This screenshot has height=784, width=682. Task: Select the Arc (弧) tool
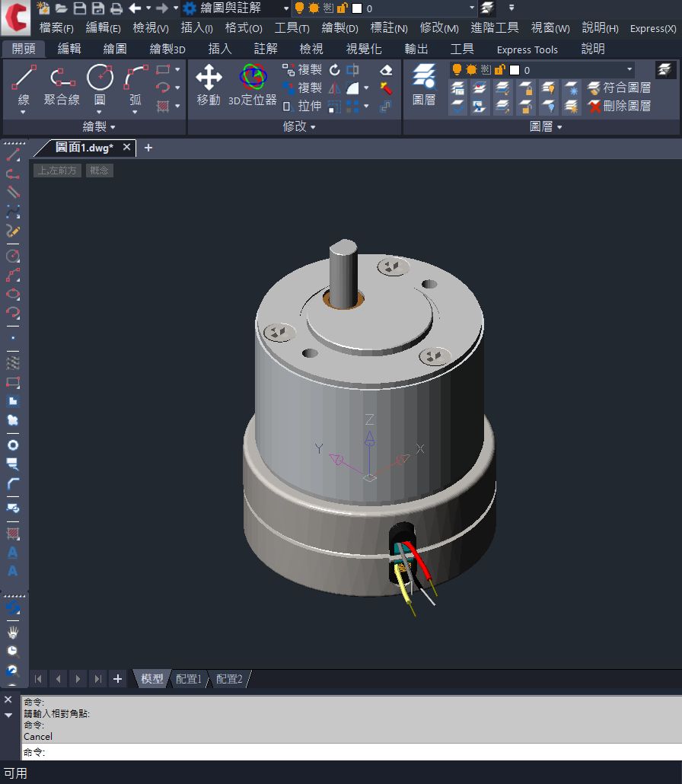136,84
